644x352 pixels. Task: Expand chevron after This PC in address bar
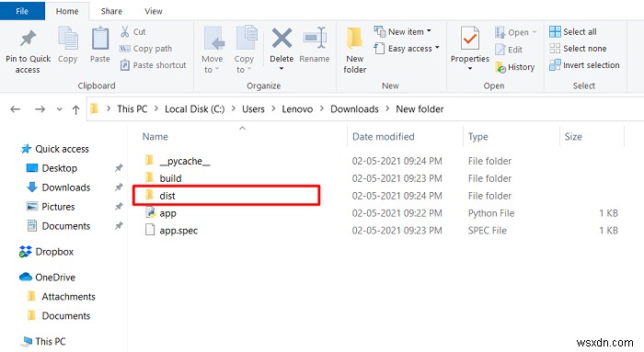[156, 108]
